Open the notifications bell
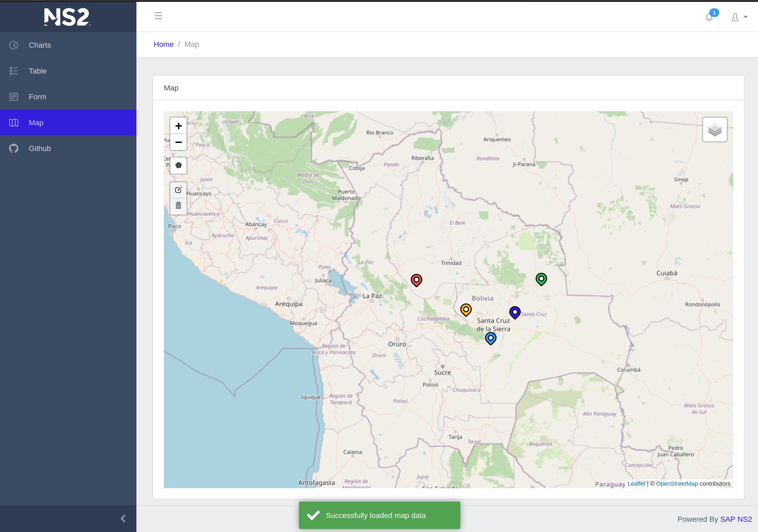Screen dimensions: 758x532 point(709,17)
